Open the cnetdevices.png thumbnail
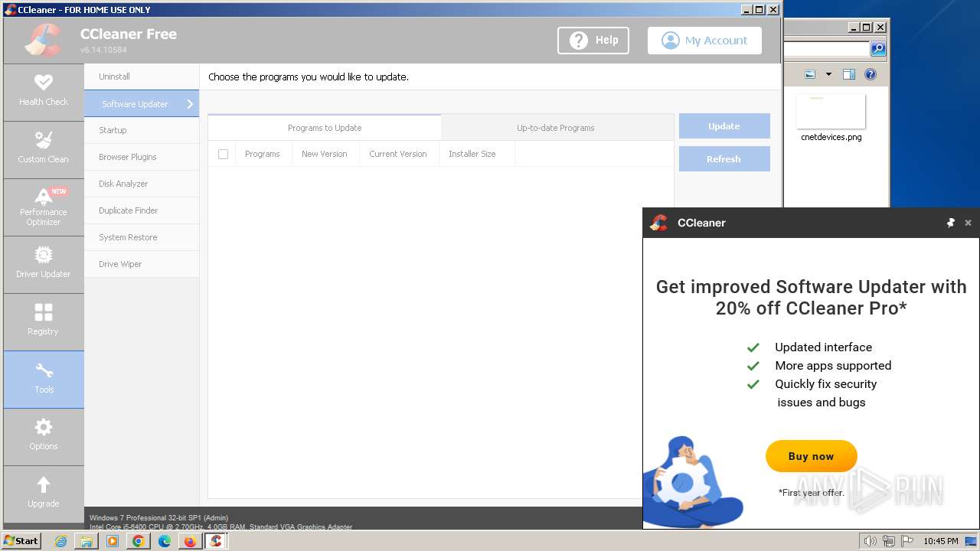The height and width of the screenshot is (551, 980). (831, 112)
